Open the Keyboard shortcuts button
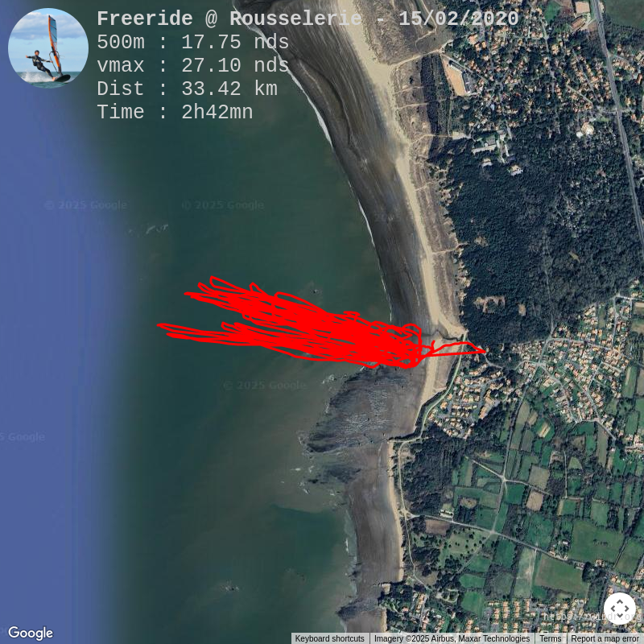 [329, 638]
